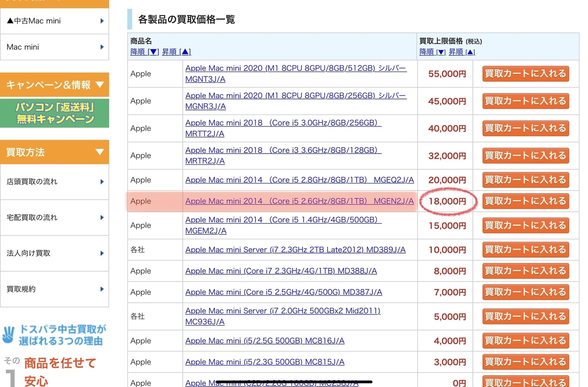Open Mac mini MC815J/A link

point(265,362)
